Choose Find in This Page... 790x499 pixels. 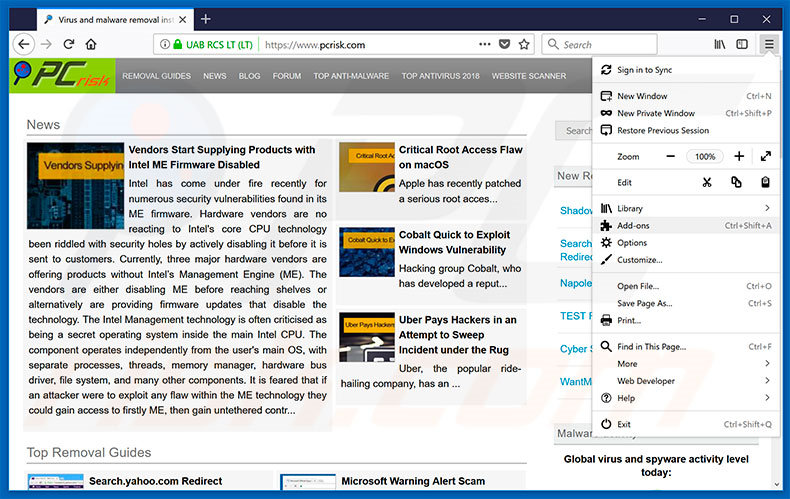[x=685, y=346]
